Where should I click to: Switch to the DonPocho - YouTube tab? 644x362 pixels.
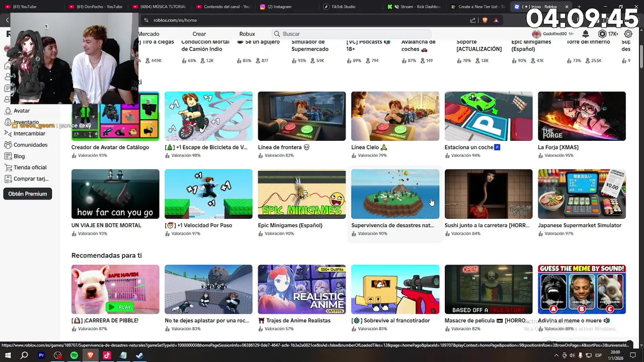96,7
